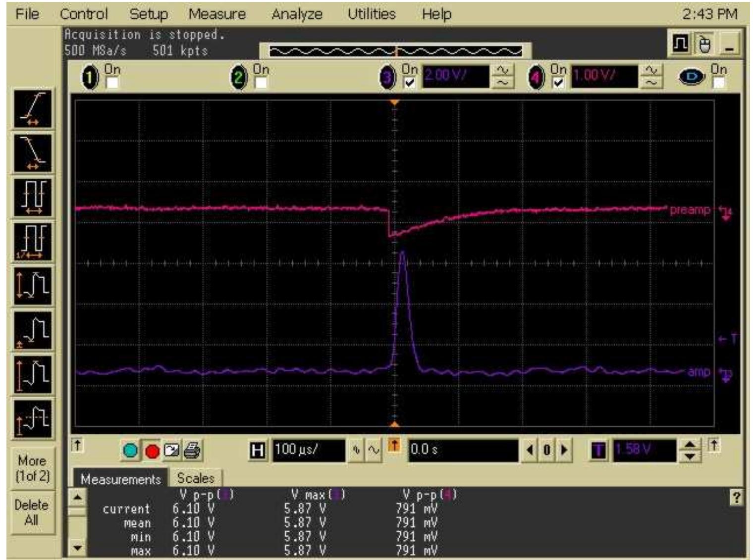Turn off channel 4 checkbox
The height and width of the screenshot is (560, 753).
pyautogui.click(x=558, y=82)
